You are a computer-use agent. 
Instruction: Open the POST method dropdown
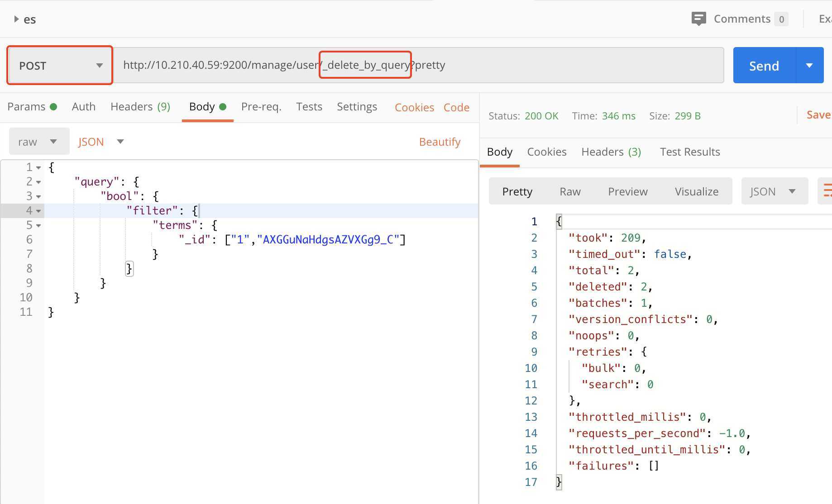coord(60,66)
